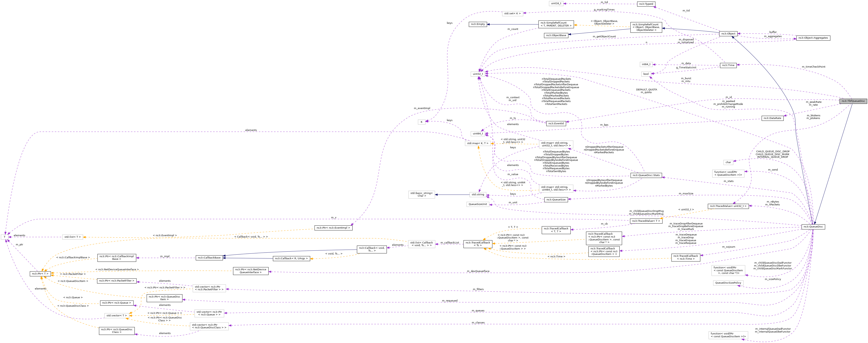Click the ns3::QueueDisc class node
The width and height of the screenshot is (868, 343).
pos(813,227)
